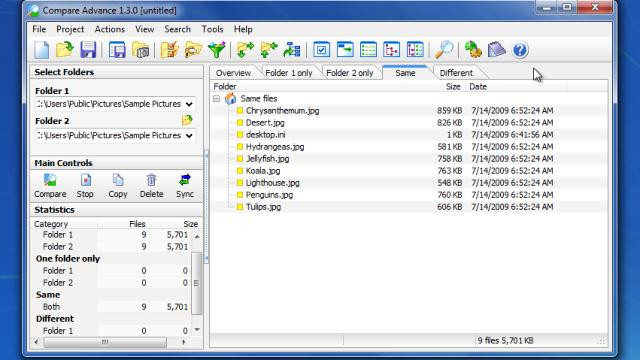Click the folder with downward green arrows icon

245,50
